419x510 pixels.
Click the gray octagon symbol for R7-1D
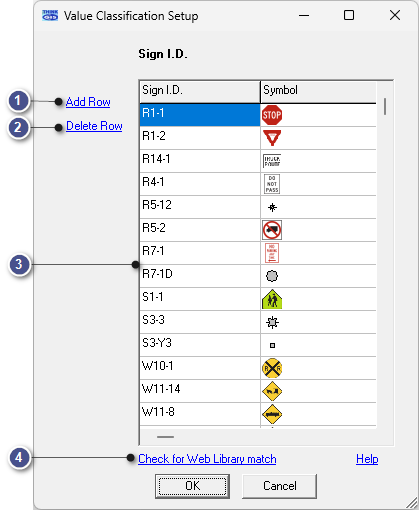tap(272, 276)
